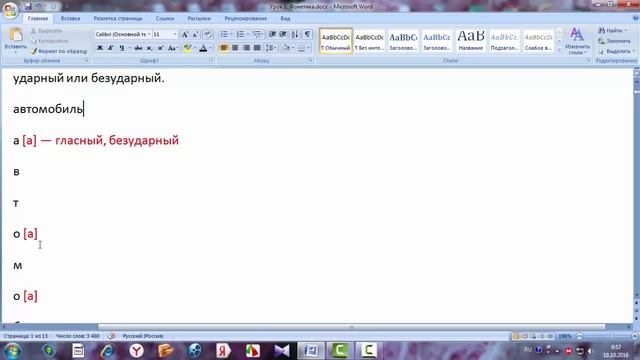Open font color dropdown arrow
The height and width of the screenshot is (360, 640).
210,48
